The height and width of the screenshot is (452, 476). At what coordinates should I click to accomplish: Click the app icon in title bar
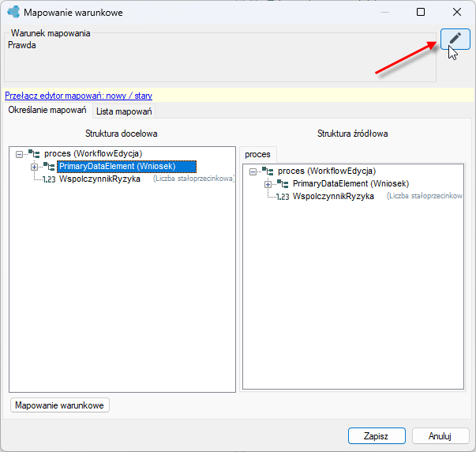13,12
